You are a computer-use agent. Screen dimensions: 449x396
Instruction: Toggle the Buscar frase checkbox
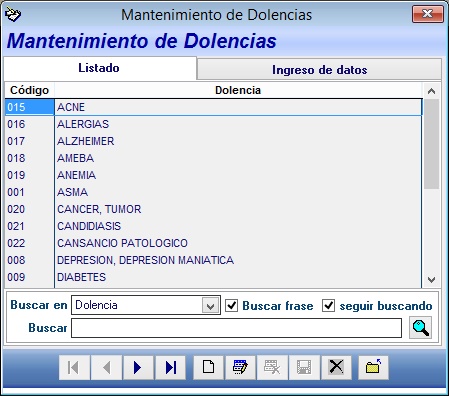(x=231, y=305)
